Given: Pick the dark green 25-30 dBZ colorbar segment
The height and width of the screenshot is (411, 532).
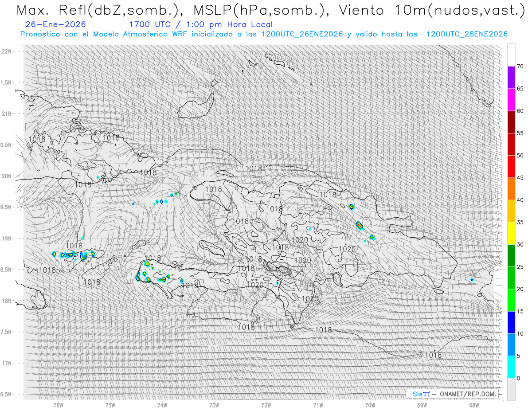Looking at the screenshot, I should pos(511,255).
